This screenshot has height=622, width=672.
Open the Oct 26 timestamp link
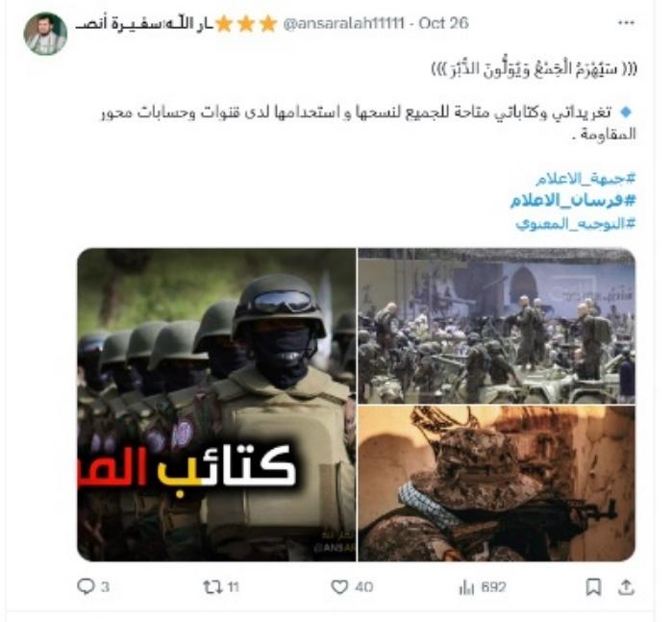click(x=443, y=23)
